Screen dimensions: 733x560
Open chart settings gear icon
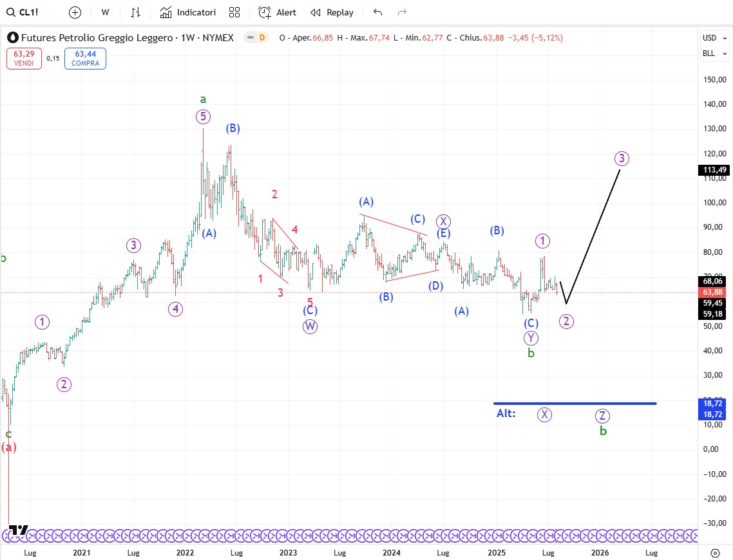pyautogui.click(x=715, y=553)
